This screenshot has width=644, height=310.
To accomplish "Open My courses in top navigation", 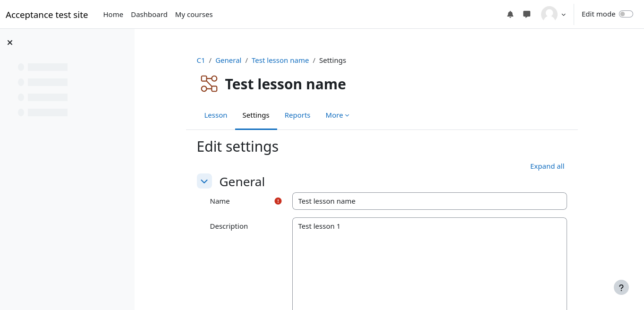I will pos(194,15).
